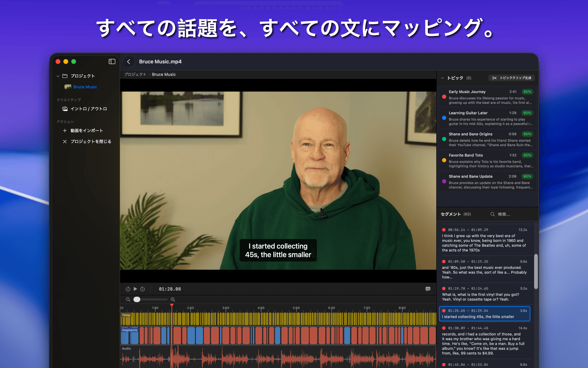Open the Bruce Music project item
Image resolution: width=588 pixels, height=368 pixels.
point(85,87)
